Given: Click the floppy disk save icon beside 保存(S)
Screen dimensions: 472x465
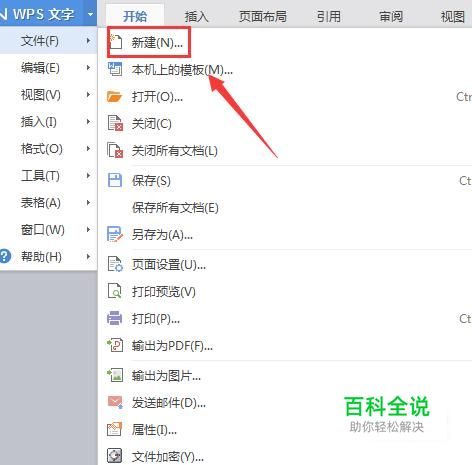Looking at the screenshot, I should pos(115,180).
